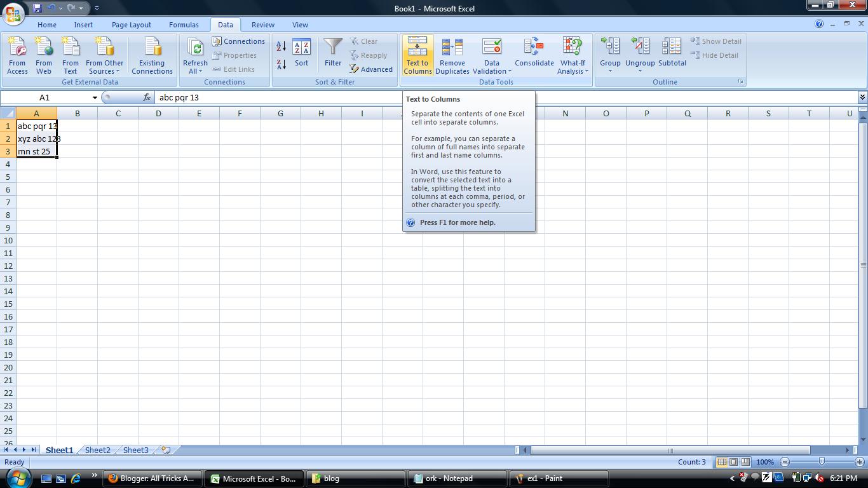Switch to ex1 - Paint window
The height and width of the screenshot is (488, 868).
click(559, 478)
